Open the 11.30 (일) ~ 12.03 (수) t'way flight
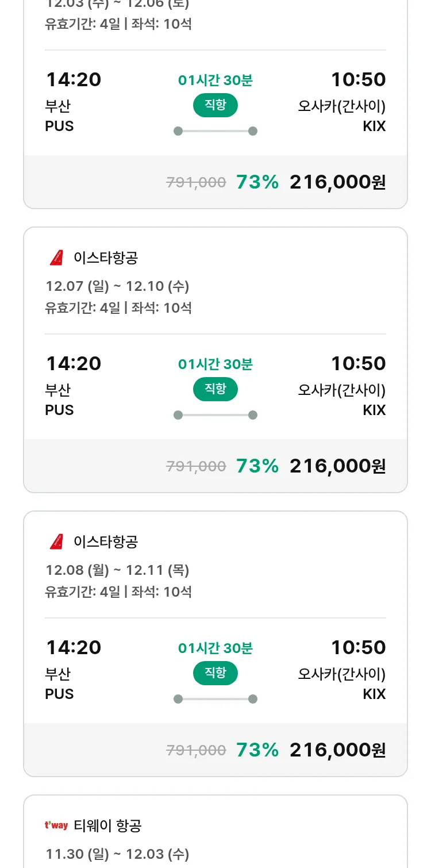The width and height of the screenshot is (431, 868). (x=117, y=854)
